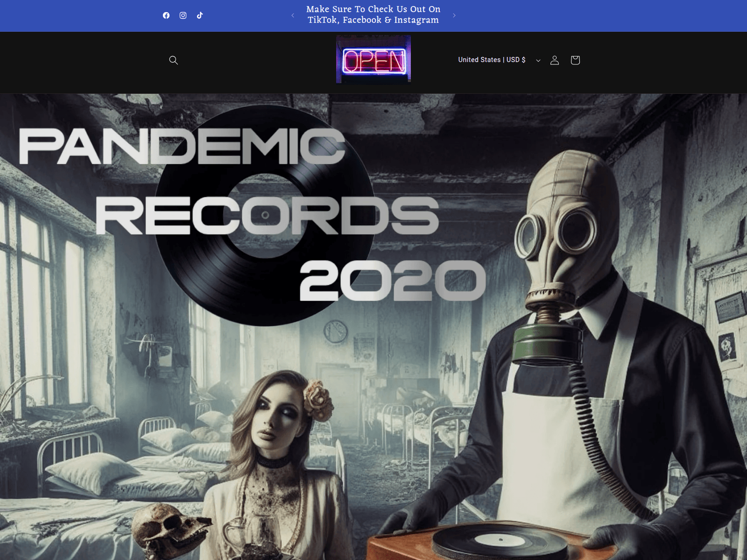747x560 pixels.
Task: View the shopping cart icon
Action: (575, 60)
